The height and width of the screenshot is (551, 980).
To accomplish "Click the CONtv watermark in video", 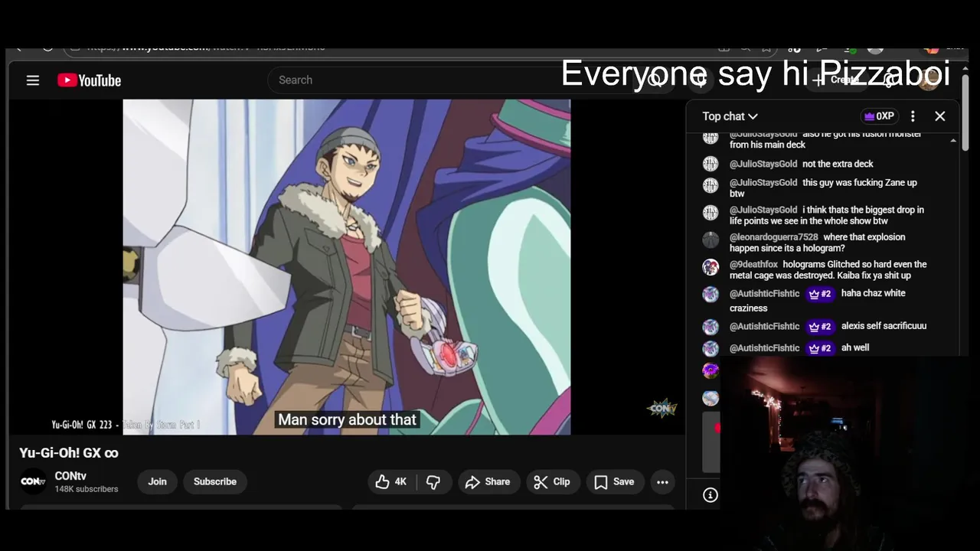I will click(x=662, y=409).
